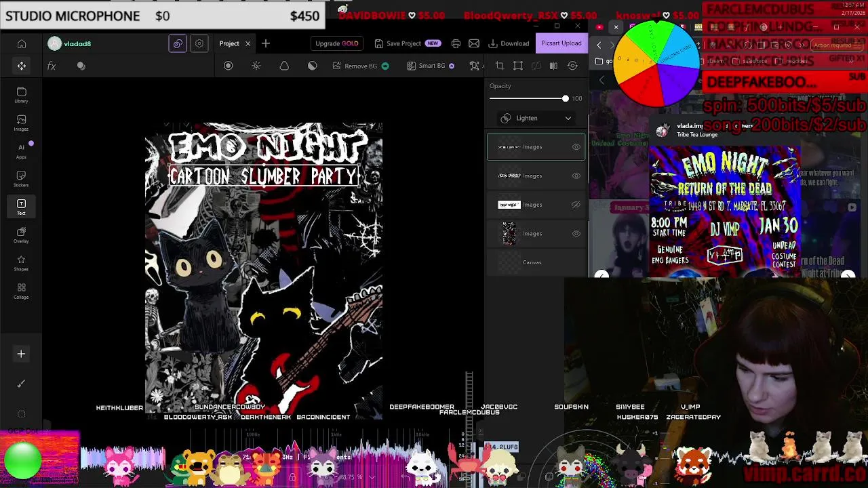
Task: Select the collage fourth Images layer thumbnail
Action: pyautogui.click(x=509, y=234)
